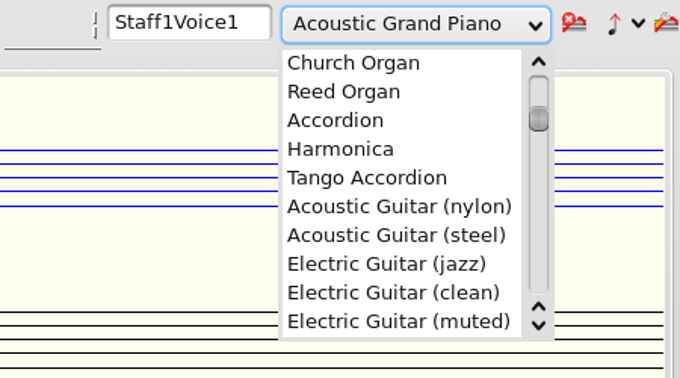
Task: Click the delete slur icon with red X
Action: 574,23
